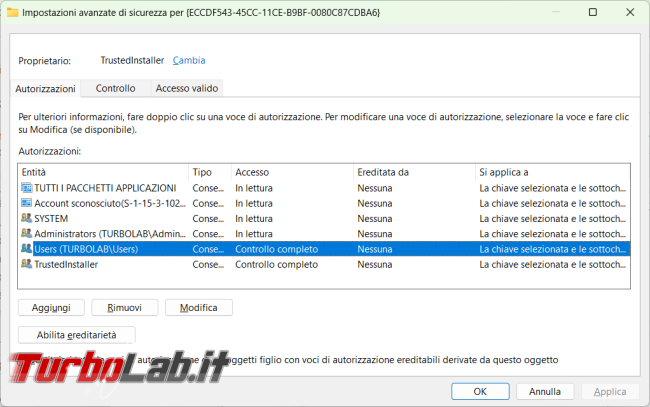This screenshot has height=407, width=650.
Task: Select the SYSTEM permission entry
Action: (324, 218)
